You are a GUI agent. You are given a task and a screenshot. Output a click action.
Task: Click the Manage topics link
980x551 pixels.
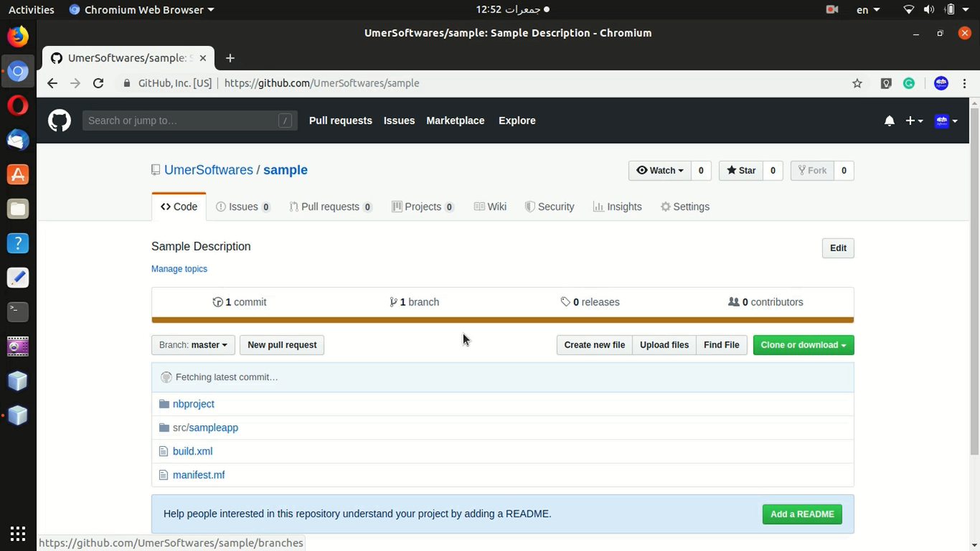click(179, 269)
